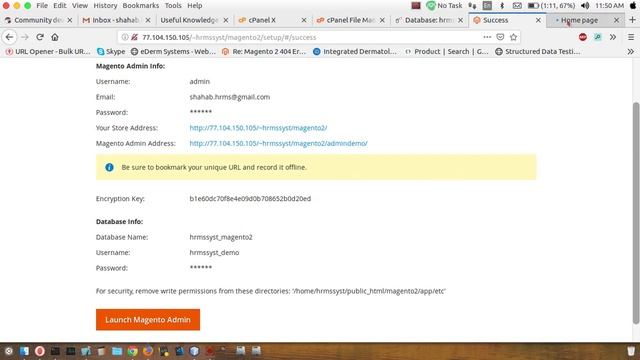Select database name hrmssyst_magento2
Image resolution: width=640 pixels, height=360 pixels.
point(221,237)
